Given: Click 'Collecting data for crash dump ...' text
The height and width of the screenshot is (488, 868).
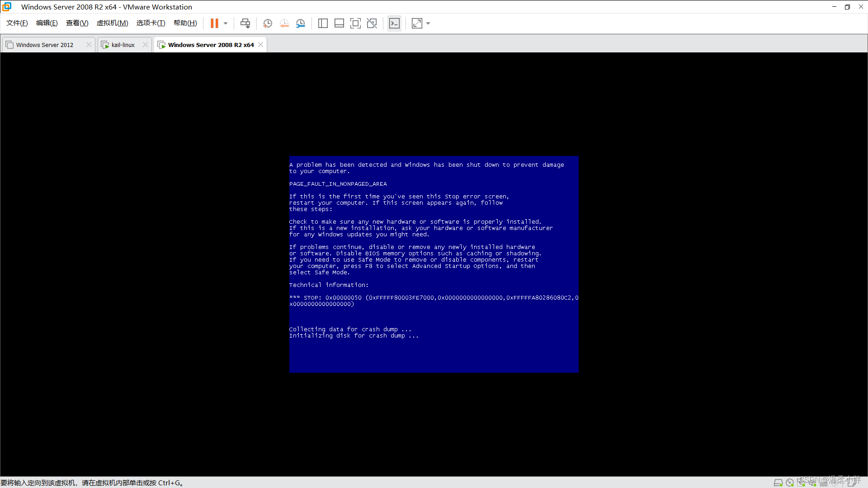Looking at the screenshot, I should [350, 329].
